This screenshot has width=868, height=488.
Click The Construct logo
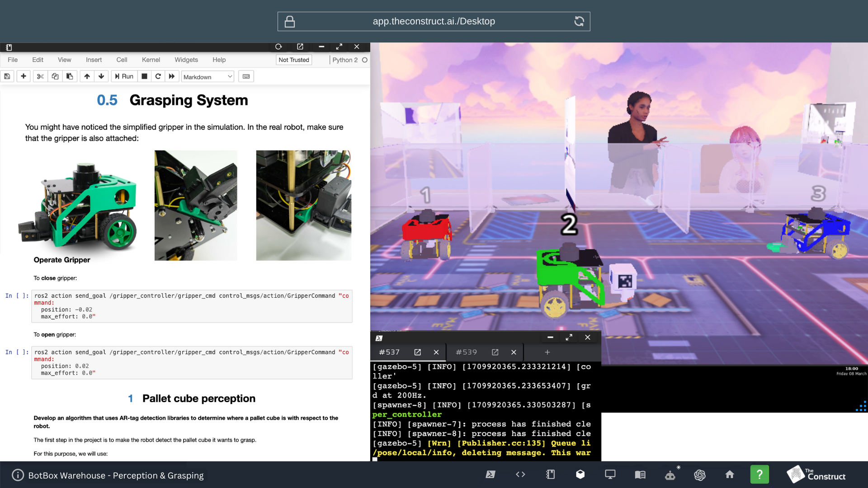[816, 474]
